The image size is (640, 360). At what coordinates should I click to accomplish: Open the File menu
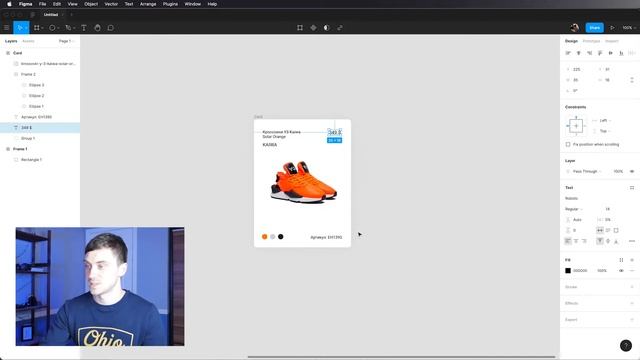(42, 4)
